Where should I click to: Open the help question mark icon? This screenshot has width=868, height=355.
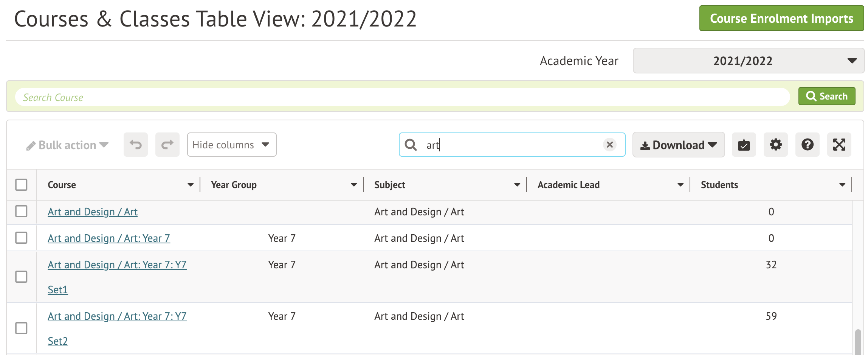coord(807,145)
